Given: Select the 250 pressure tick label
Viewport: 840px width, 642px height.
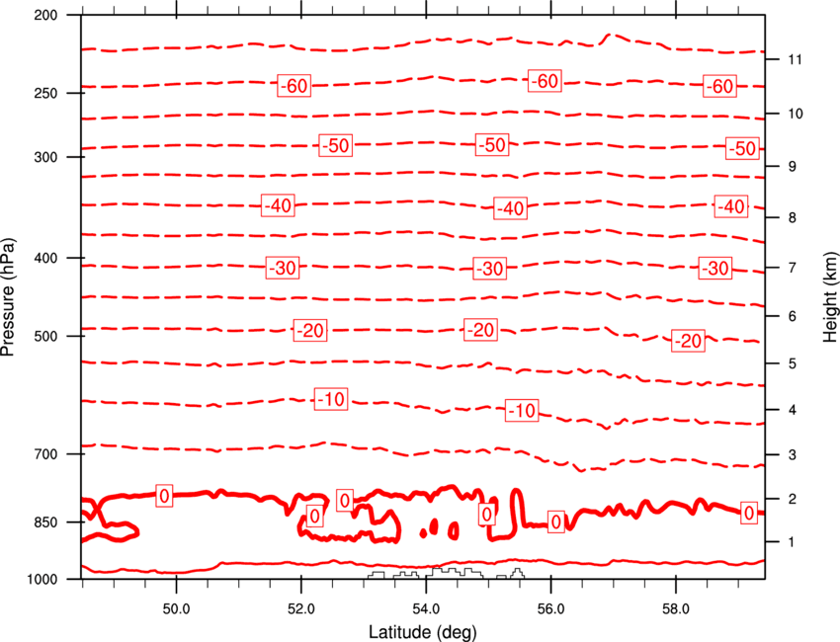Looking at the screenshot, I should (45, 93).
